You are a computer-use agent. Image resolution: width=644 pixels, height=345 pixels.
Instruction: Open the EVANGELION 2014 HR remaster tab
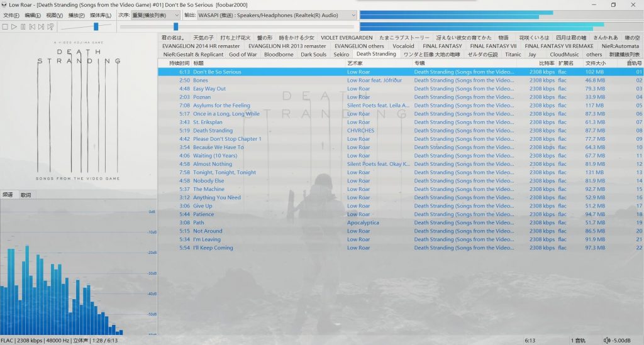click(x=201, y=46)
